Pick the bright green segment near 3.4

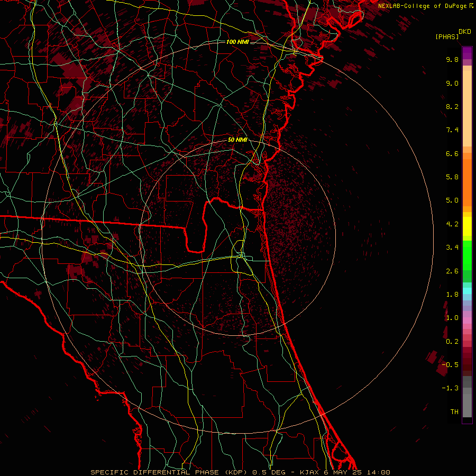tap(467, 255)
